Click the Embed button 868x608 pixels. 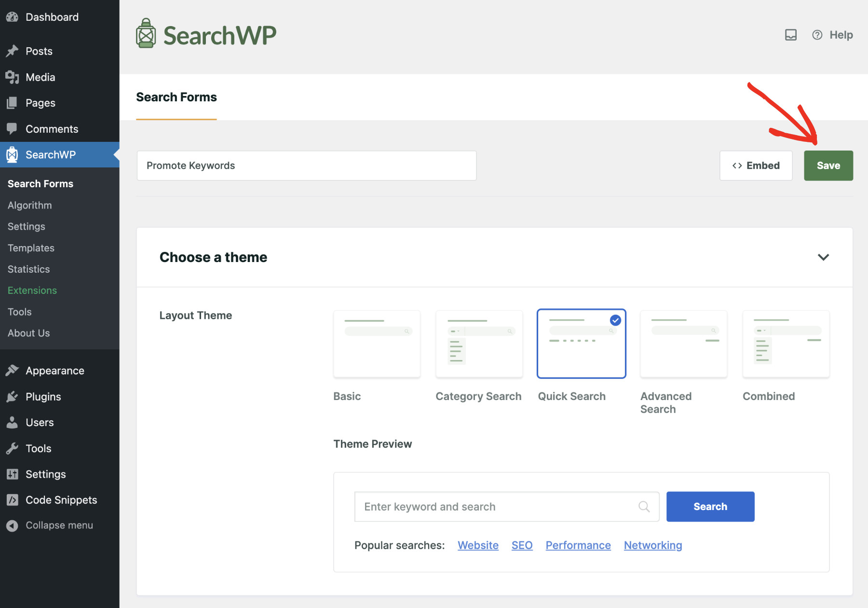coord(756,166)
